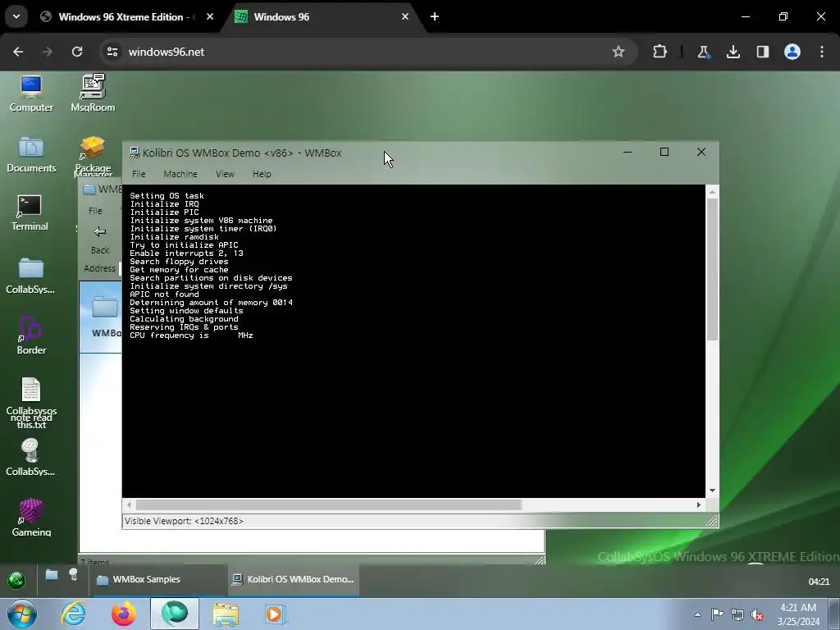Open the Help menu in WMBox
The width and height of the screenshot is (840, 630).
262,174
